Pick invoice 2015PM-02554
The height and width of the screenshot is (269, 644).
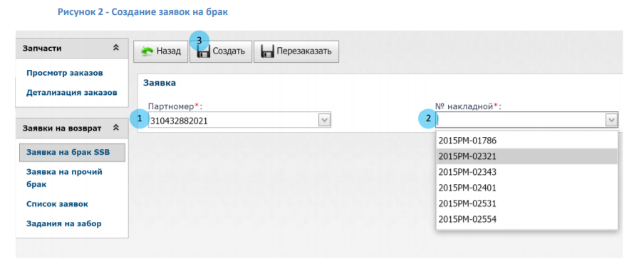click(x=527, y=219)
